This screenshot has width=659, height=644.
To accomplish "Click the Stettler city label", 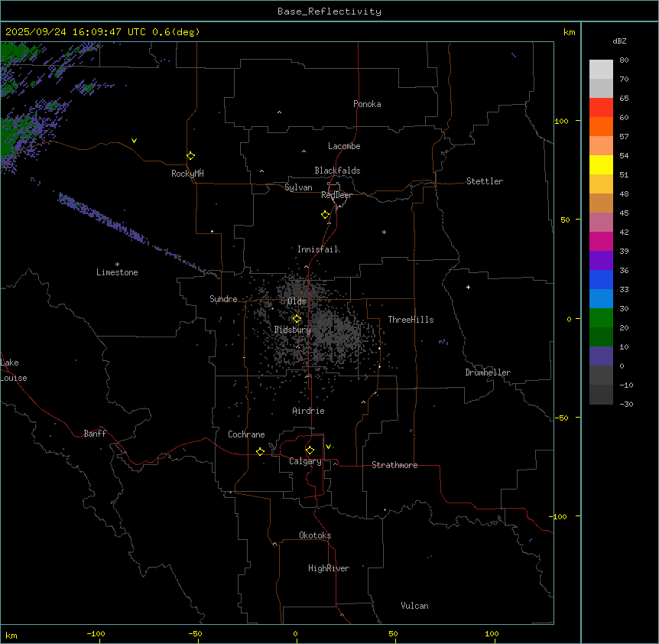I will 485,181.
